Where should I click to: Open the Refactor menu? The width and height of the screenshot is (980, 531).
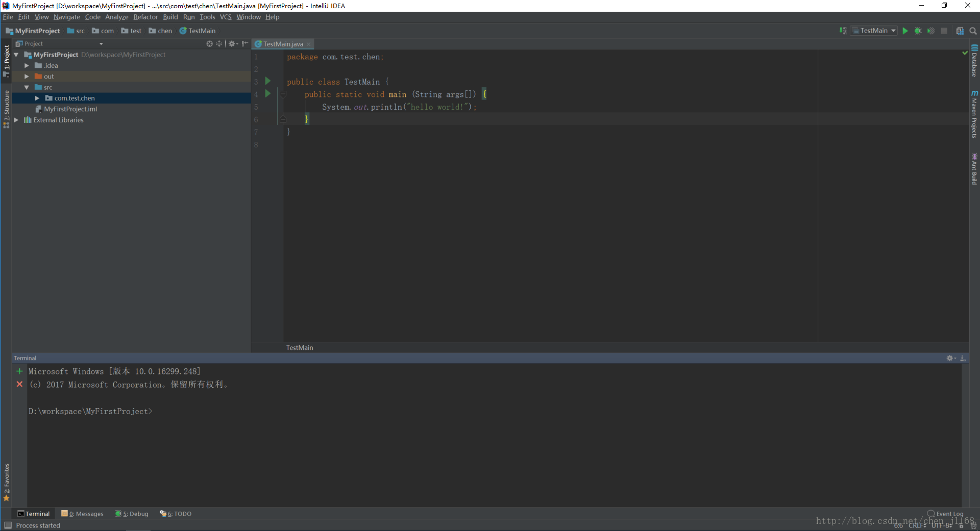(146, 17)
